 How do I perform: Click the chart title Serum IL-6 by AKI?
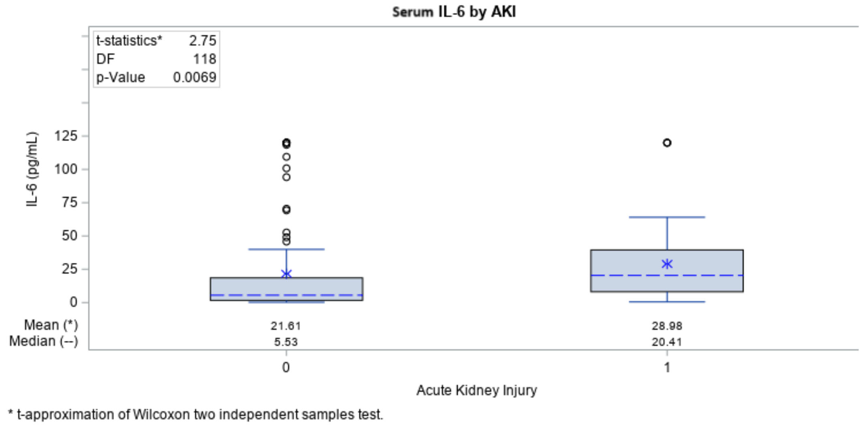tap(454, 12)
